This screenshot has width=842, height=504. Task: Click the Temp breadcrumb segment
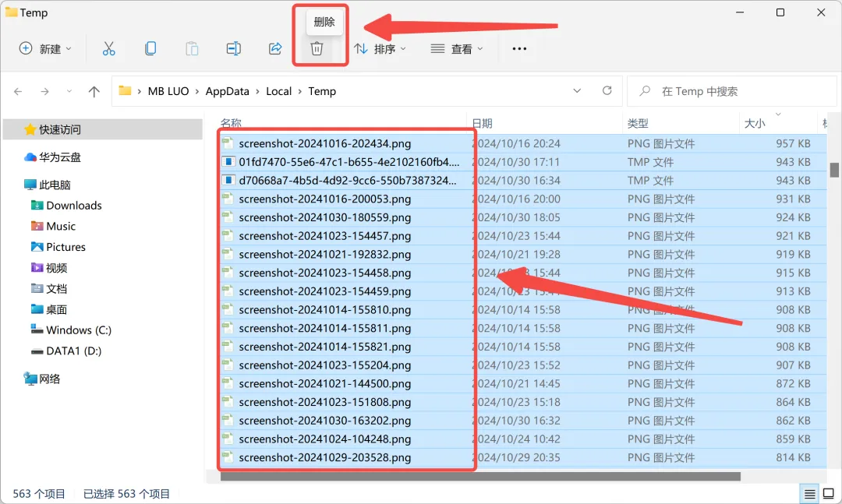[322, 91]
